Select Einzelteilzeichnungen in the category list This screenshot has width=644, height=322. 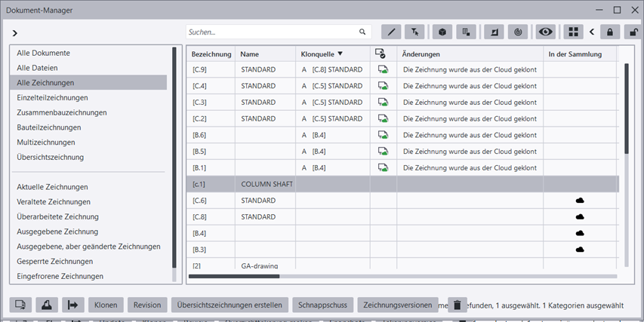pyautogui.click(x=53, y=98)
